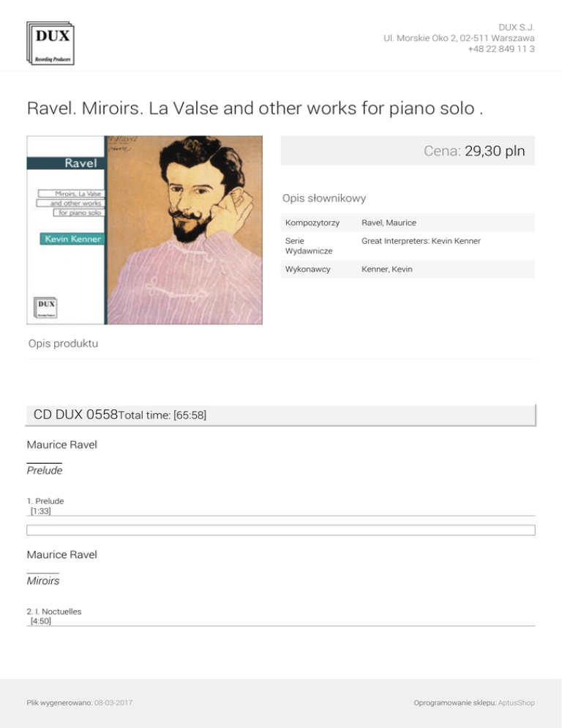Click the italic Prelude work title
The image size is (562, 728).
point(45,471)
